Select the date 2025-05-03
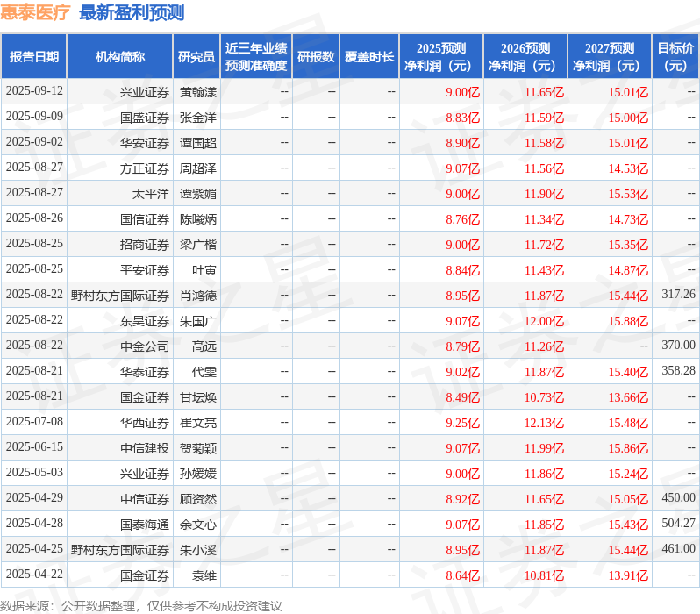The width and height of the screenshot is (700, 614). point(34,473)
